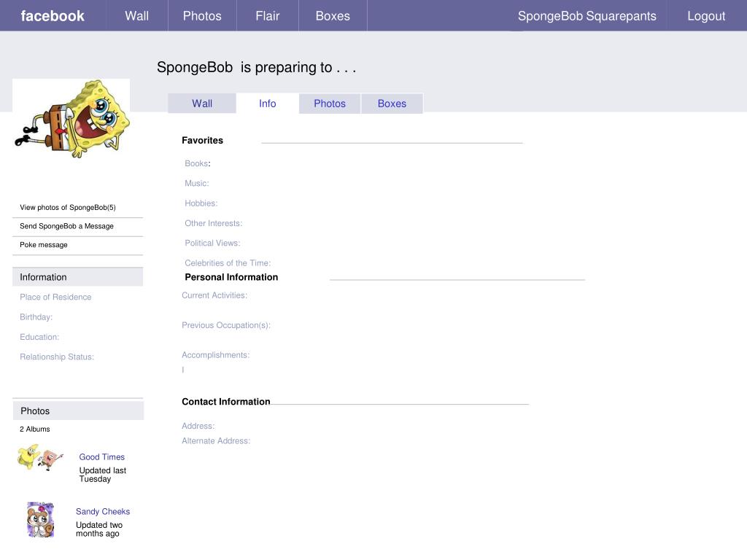Click SpongeBob Squarepants account name in header

[x=587, y=16]
